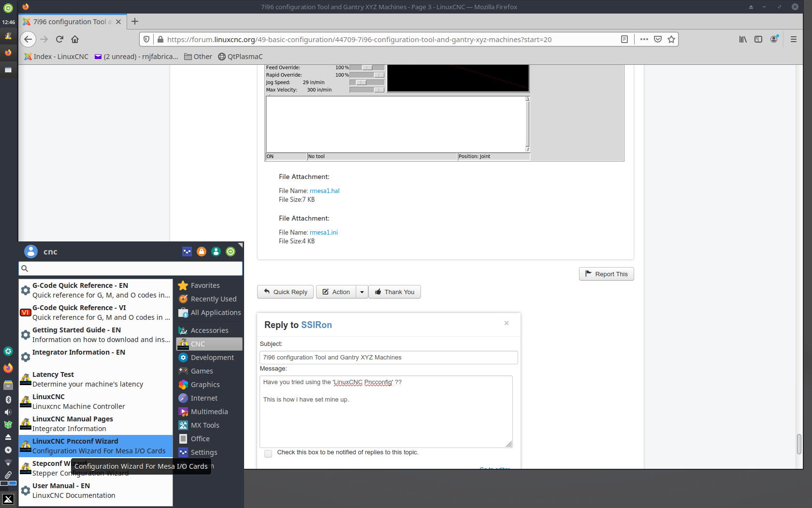This screenshot has height=508, width=812.
Task: Adjust the Feed Override slider
Action: click(x=367, y=68)
